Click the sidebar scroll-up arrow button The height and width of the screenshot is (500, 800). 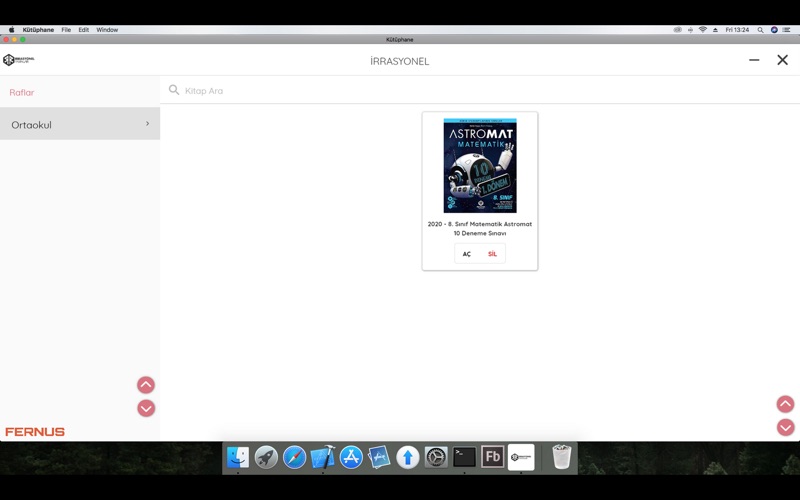coord(146,385)
